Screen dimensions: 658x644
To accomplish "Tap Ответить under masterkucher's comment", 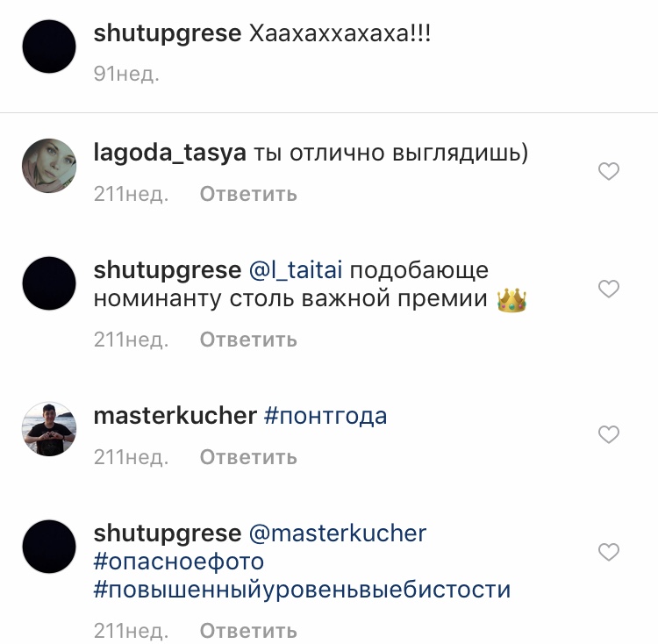I will pos(248,457).
